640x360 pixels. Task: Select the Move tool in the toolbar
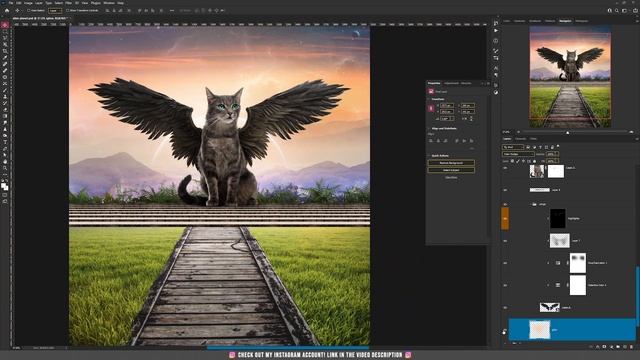pyautogui.click(x=4, y=25)
